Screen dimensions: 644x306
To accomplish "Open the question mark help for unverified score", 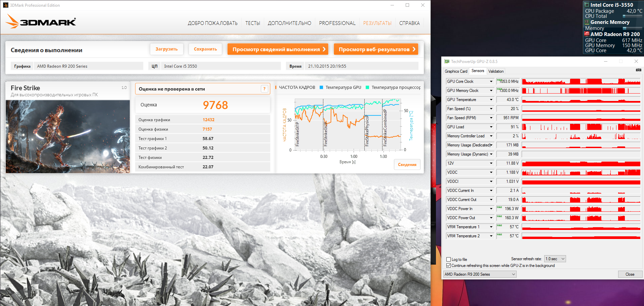I will coord(265,89).
